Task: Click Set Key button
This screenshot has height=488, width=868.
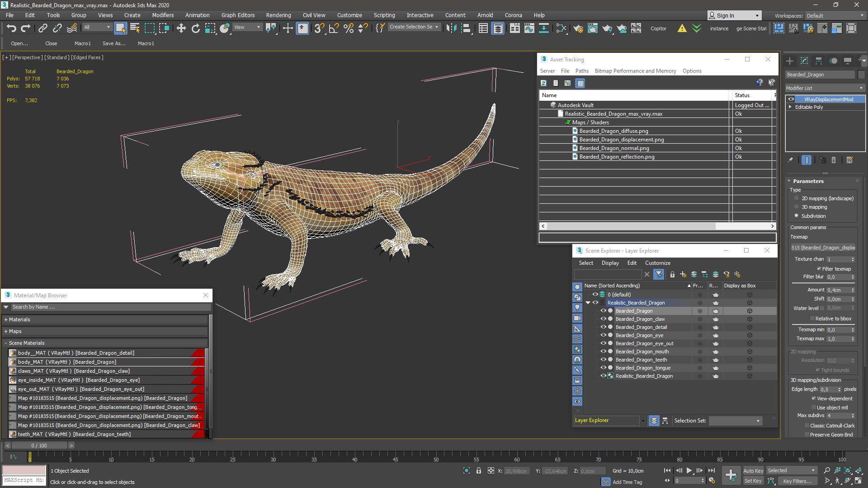Action: [753, 481]
